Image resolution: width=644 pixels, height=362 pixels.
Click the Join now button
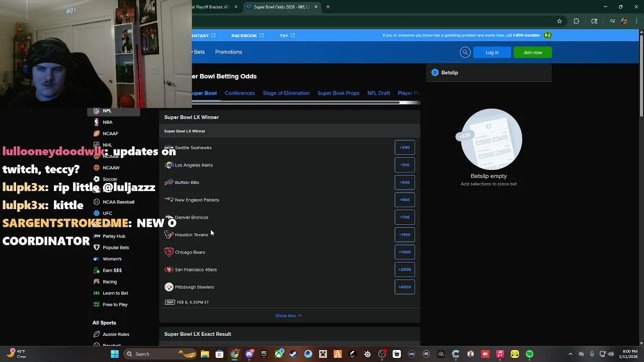(532, 52)
